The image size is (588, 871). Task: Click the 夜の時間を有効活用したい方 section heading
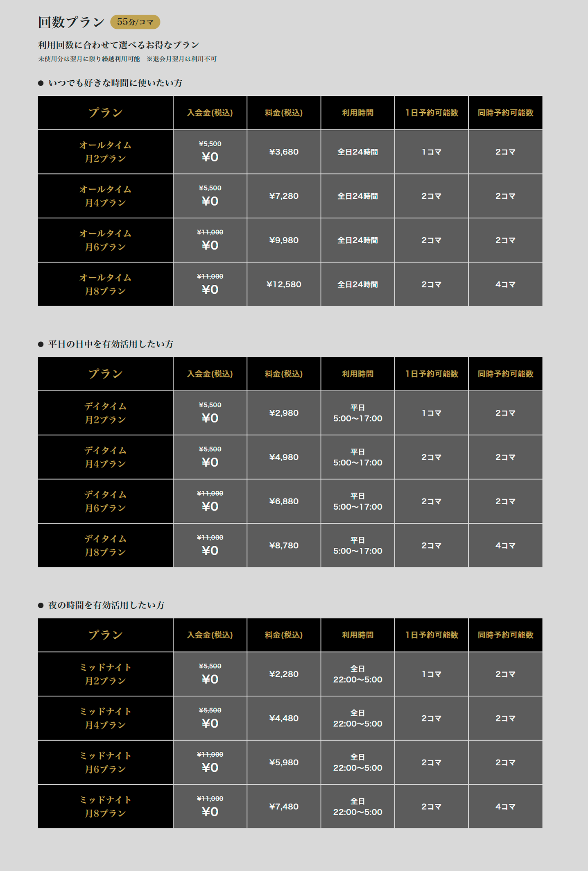tap(106, 605)
